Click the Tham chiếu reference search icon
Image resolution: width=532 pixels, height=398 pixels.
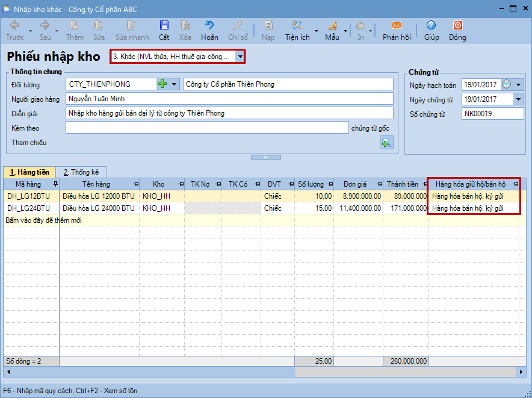(386, 143)
